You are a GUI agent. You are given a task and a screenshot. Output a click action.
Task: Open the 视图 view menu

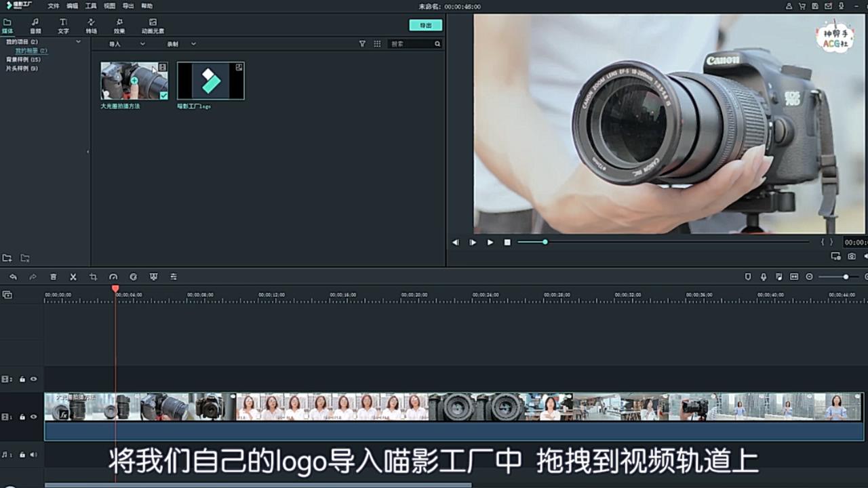click(110, 6)
